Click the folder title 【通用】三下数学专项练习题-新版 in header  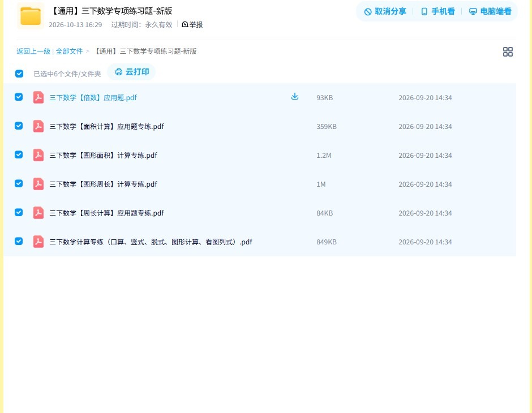point(110,11)
